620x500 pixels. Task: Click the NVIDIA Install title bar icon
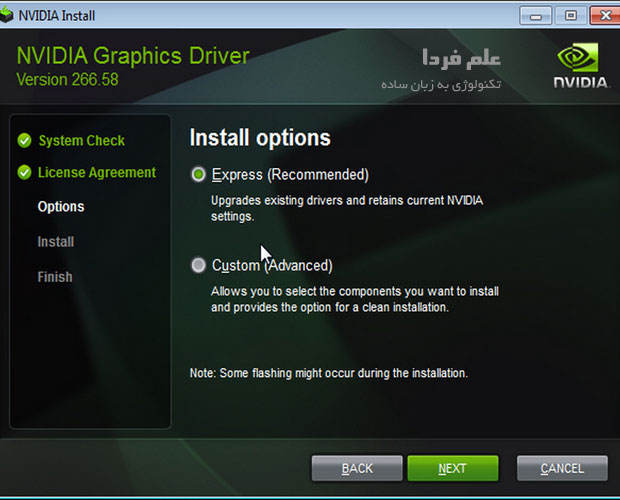[9, 16]
